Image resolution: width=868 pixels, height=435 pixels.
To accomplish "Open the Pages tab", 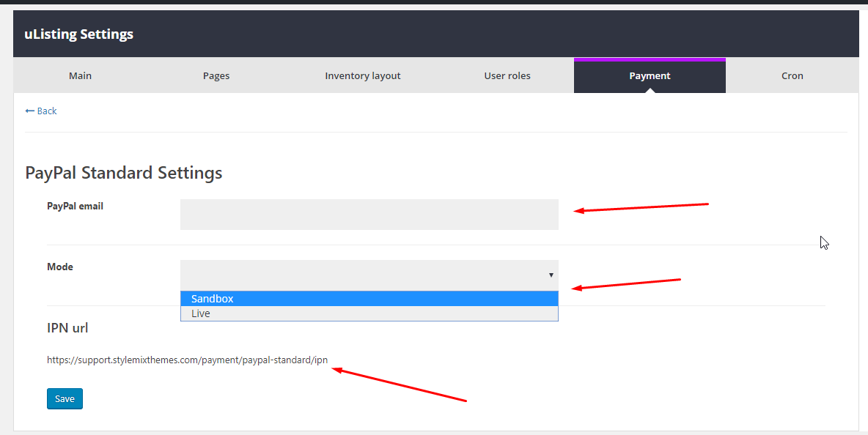I will coord(216,75).
